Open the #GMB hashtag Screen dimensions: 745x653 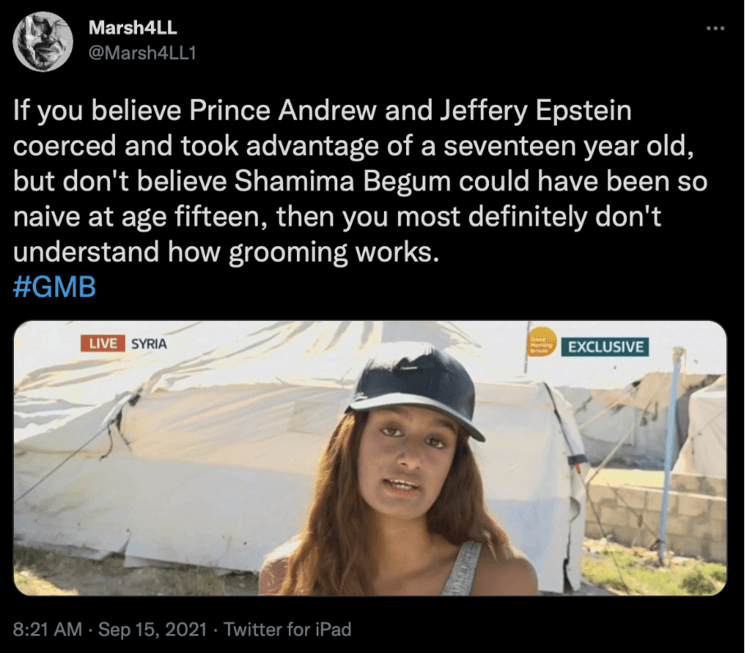[x=55, y=287]
